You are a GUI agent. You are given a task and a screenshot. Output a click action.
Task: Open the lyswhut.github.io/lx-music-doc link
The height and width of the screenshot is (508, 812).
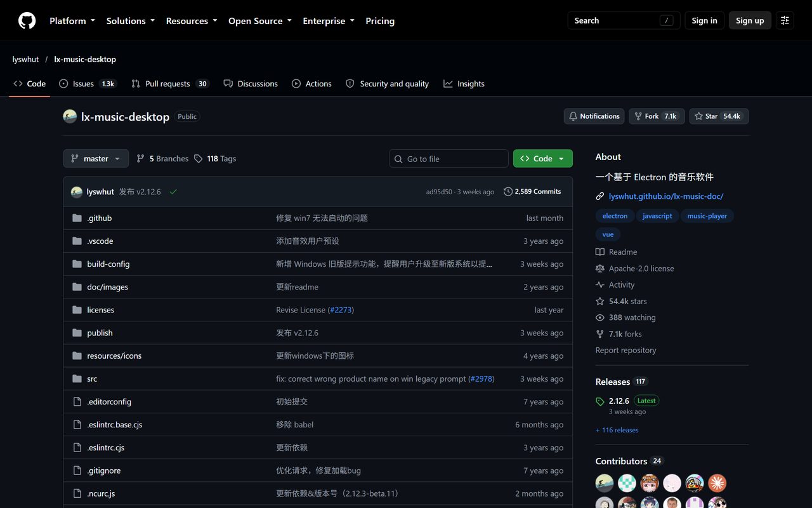pos(666,196)
